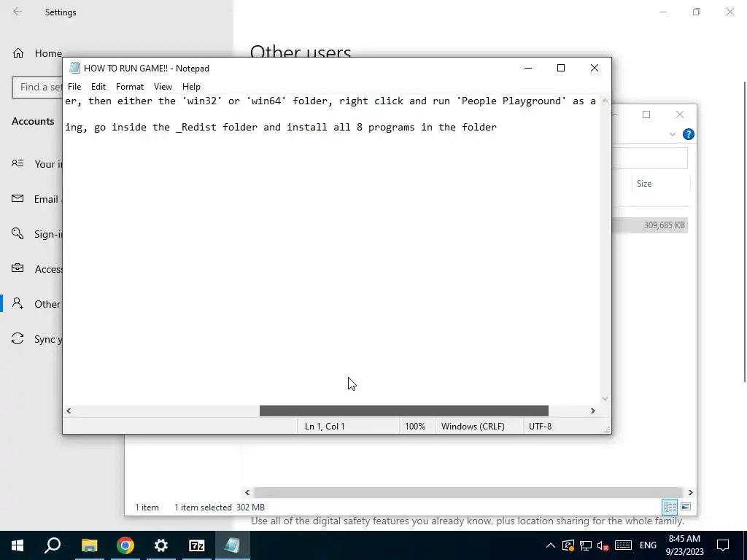This screenshot has height=560, width=747.
Task: Open the Notepad Help menu
Action: [x=191, y=87]
